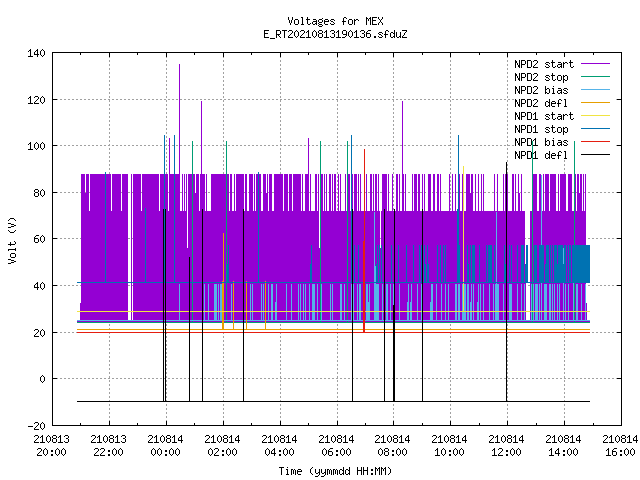Click the tallest purple spike near 135 V
640x480 pixels.
179,118
